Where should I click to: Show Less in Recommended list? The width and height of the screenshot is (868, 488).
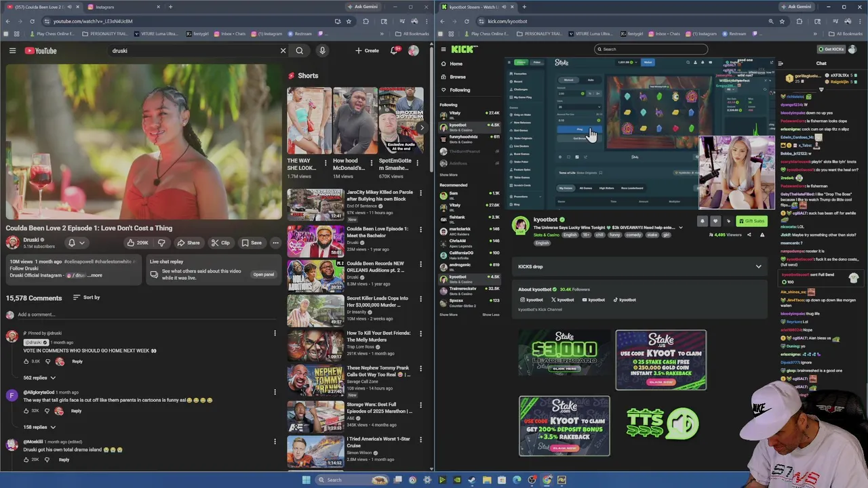point(491,314)
